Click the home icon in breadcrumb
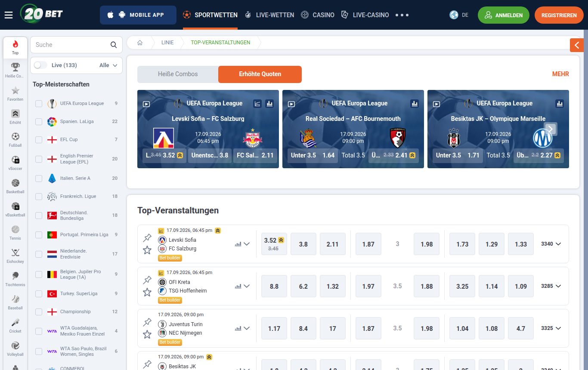588x370 pixels. coord(140,43)
